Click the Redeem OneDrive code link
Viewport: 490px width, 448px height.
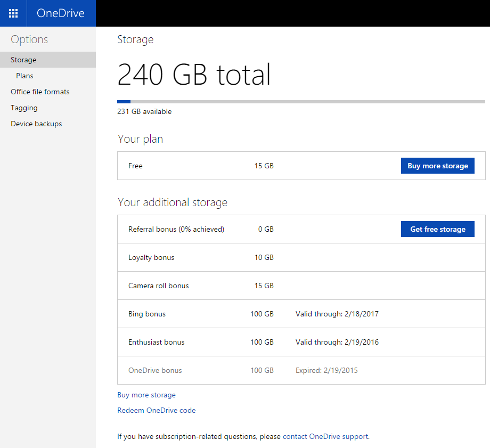(157, 411)
